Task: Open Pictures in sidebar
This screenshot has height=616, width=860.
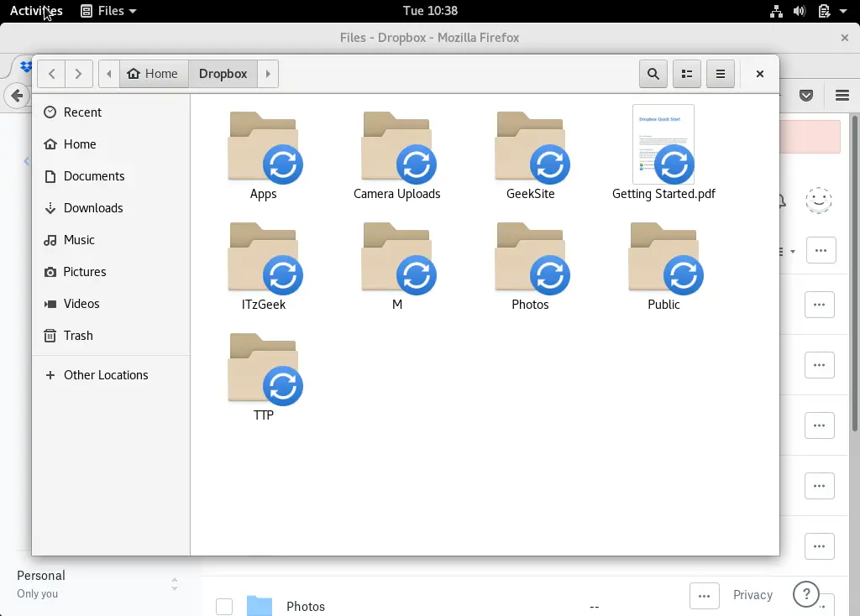Action: (111, 272)
